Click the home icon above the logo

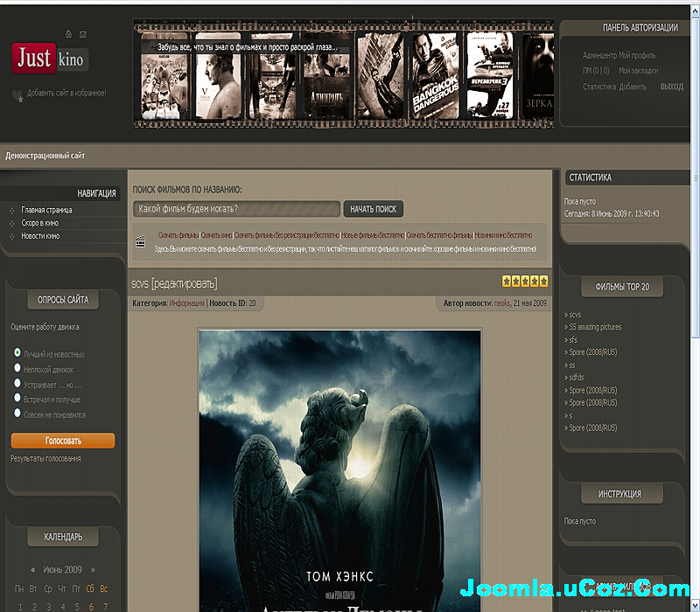[x=68, y=34]
